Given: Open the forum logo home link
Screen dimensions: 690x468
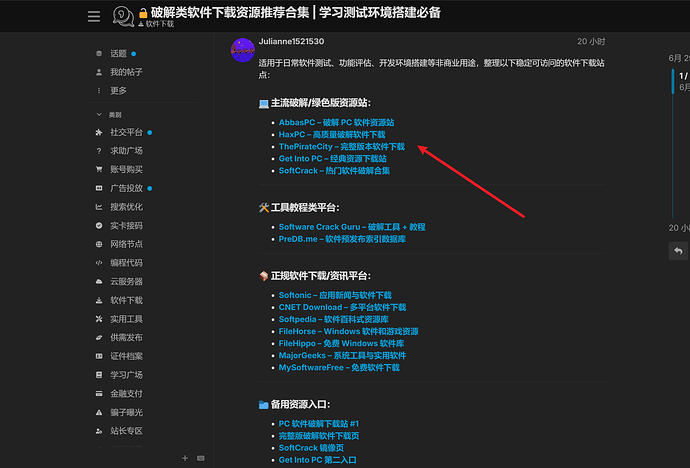Looking at the screenshot, I should click(x=123, y=16).
